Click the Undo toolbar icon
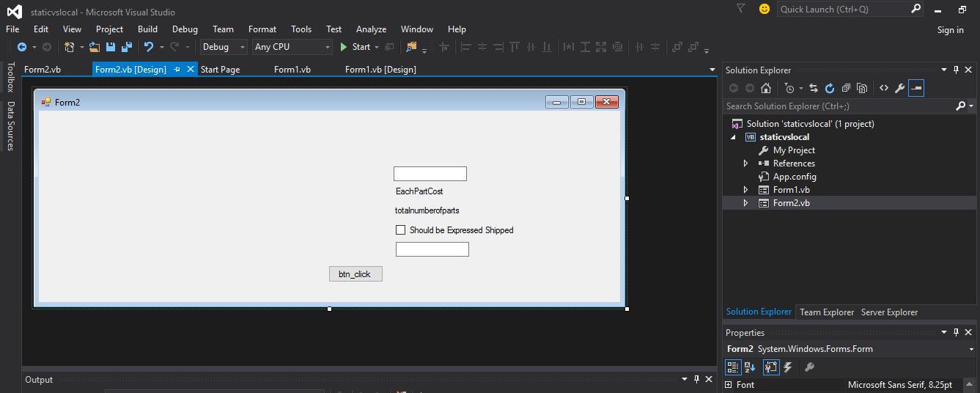This screenshot has height=393, width=980. [x=149, y=47]
